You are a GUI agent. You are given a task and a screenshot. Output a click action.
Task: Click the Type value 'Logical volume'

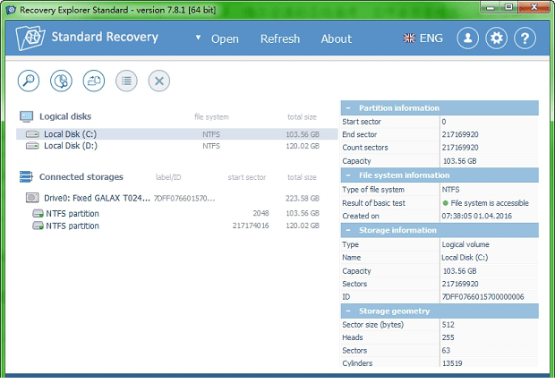(x=465, y=244)
